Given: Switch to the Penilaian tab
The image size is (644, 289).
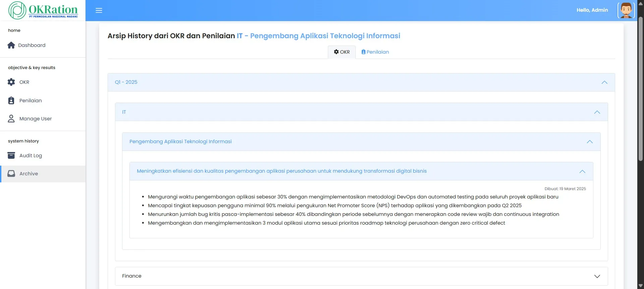Looking at the screenshot, I should [375, 52].
